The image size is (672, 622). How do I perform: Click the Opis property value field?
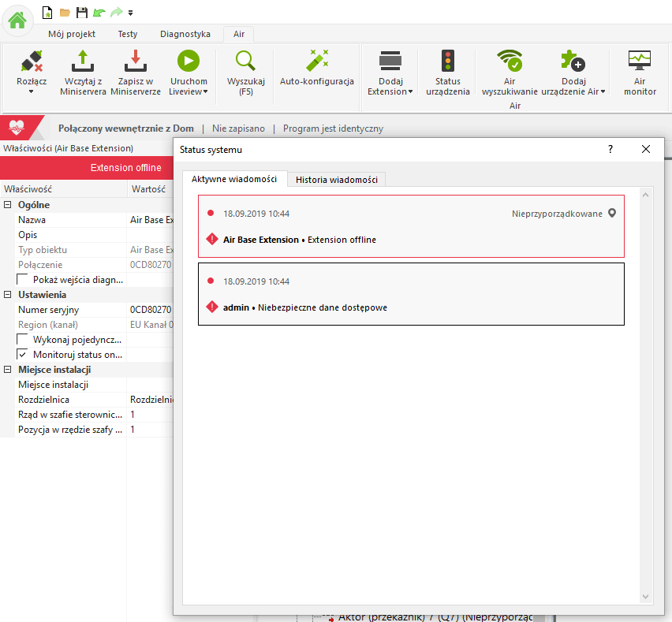[150, 235]
